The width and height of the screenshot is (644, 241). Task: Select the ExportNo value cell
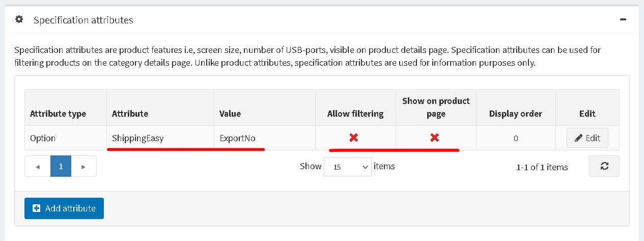point(265,138)
